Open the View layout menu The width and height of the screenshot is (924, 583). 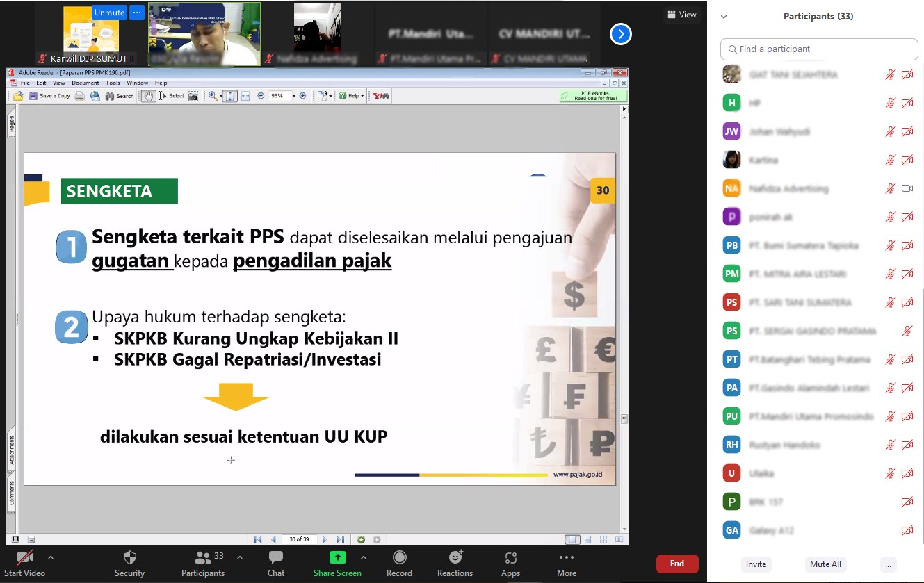(681, 15)
